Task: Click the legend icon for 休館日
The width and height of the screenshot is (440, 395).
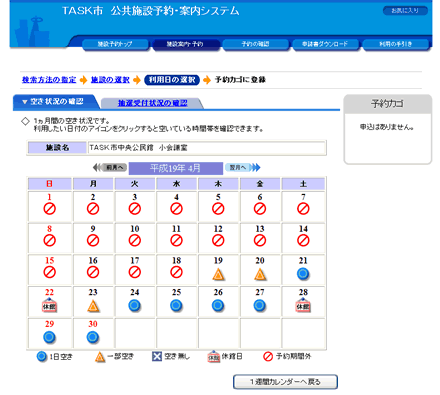Action: pyautogui.click(x=214, y=357)
